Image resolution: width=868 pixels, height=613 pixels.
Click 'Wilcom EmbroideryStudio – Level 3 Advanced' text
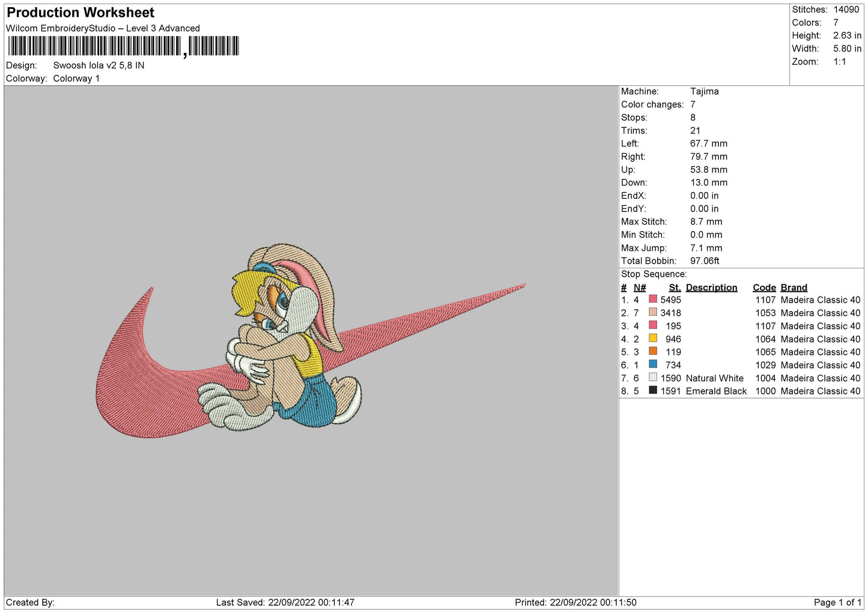(103, 28)
